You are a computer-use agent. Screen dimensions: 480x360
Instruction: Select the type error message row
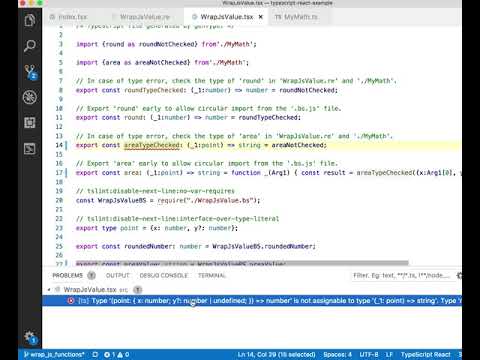coord(252,301)
